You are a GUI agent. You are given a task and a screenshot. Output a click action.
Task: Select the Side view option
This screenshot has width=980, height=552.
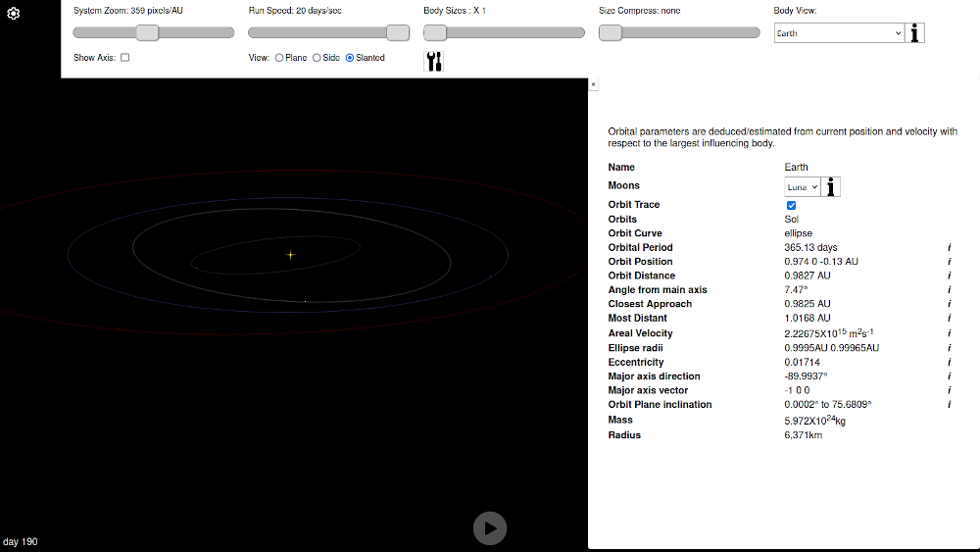(317, 58)
